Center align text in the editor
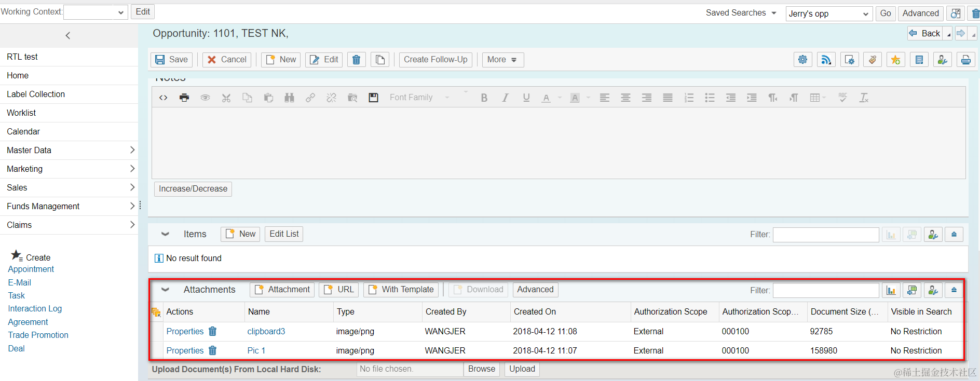Image resolution: width=980 pixels, height=381 pixels. (x=626, y=98)
